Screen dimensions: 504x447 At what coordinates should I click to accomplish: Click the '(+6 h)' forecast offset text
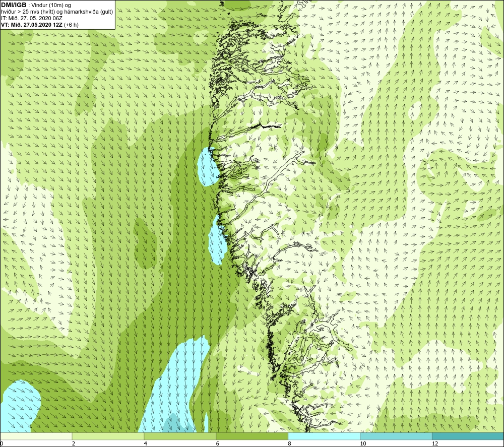click(x=72, y=25)
